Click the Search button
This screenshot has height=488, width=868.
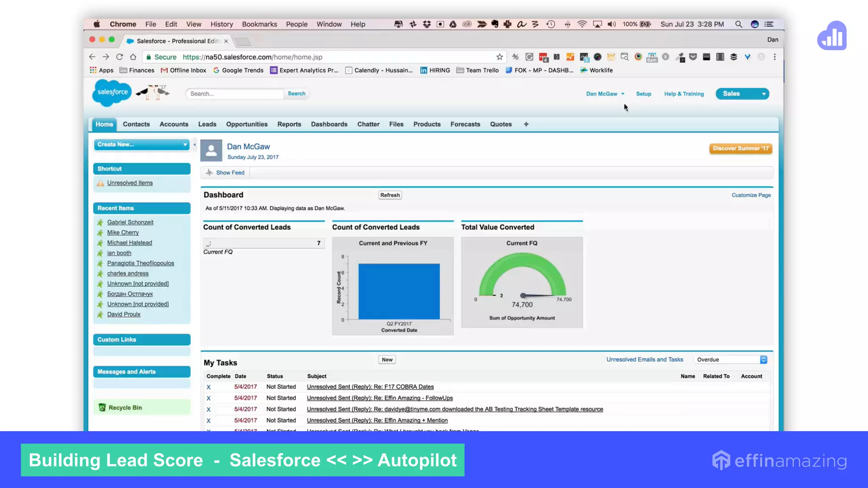point(296,94)
